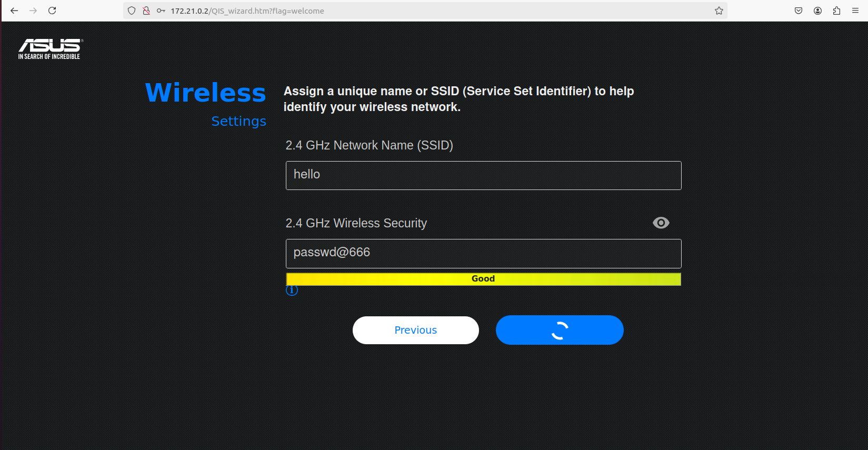This screenshot has width=868, height=450.
Task: Open the Firefox account icon
Action: [817, 11]
